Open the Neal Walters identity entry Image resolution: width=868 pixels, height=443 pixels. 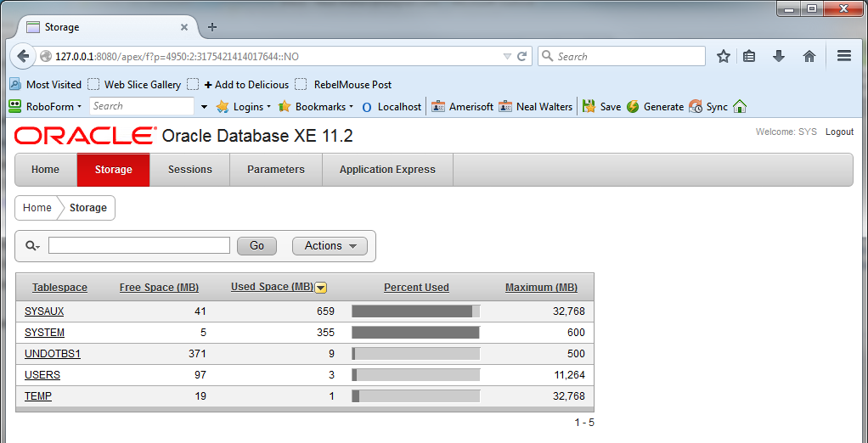[535, 107]
